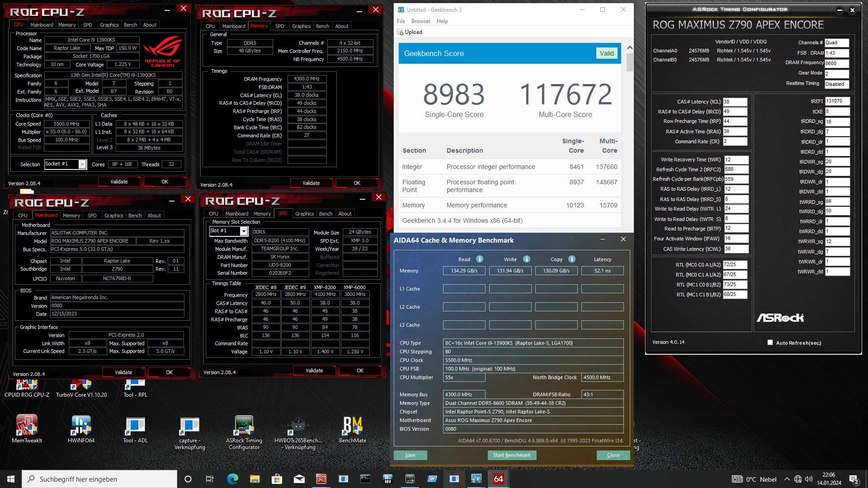Open ASRock Timing Configurator desktop icon
The width and height of the screenshot is (868, 488).
(244, 432)
